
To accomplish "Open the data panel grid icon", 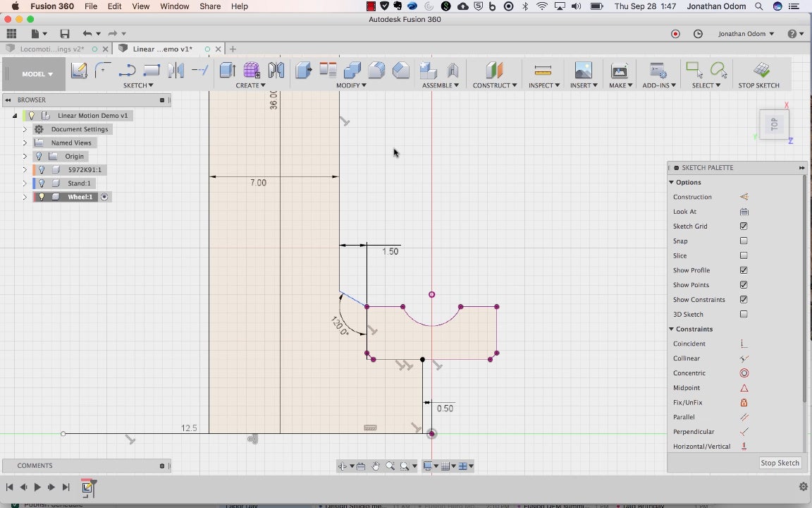I will click(x=11, y=34).
